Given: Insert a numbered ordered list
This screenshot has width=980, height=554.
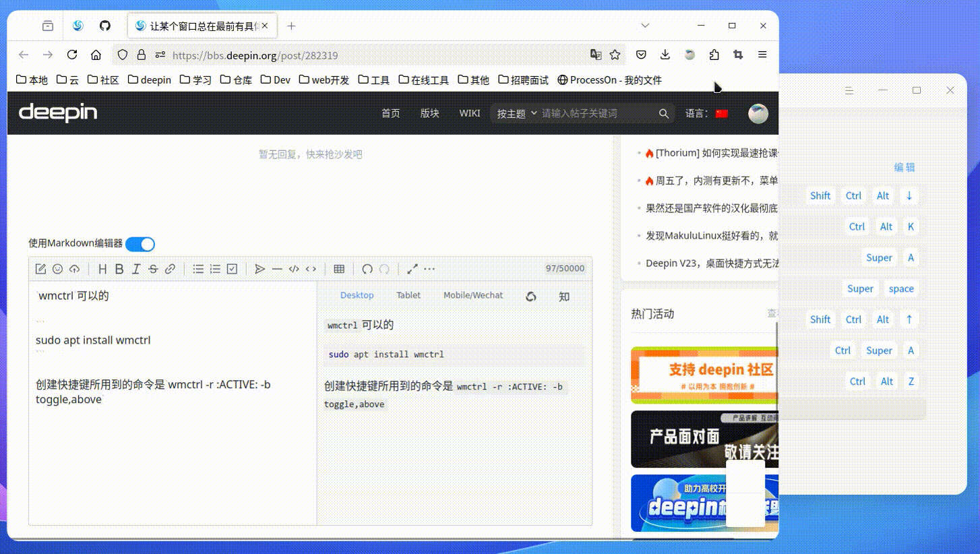Looking at the screenshot, I should [x=215, y=269].
